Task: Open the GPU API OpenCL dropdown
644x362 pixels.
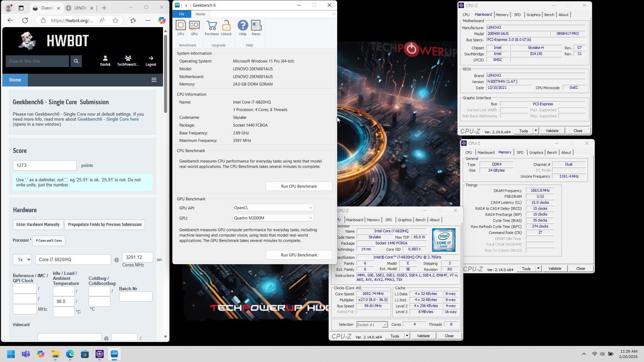Action: [273, 208]
